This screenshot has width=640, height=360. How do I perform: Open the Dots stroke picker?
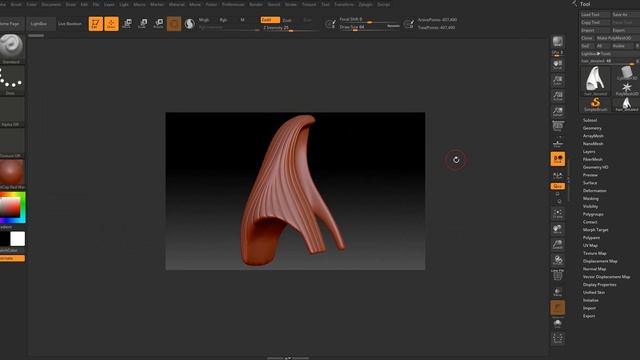[x=11, y=80]
